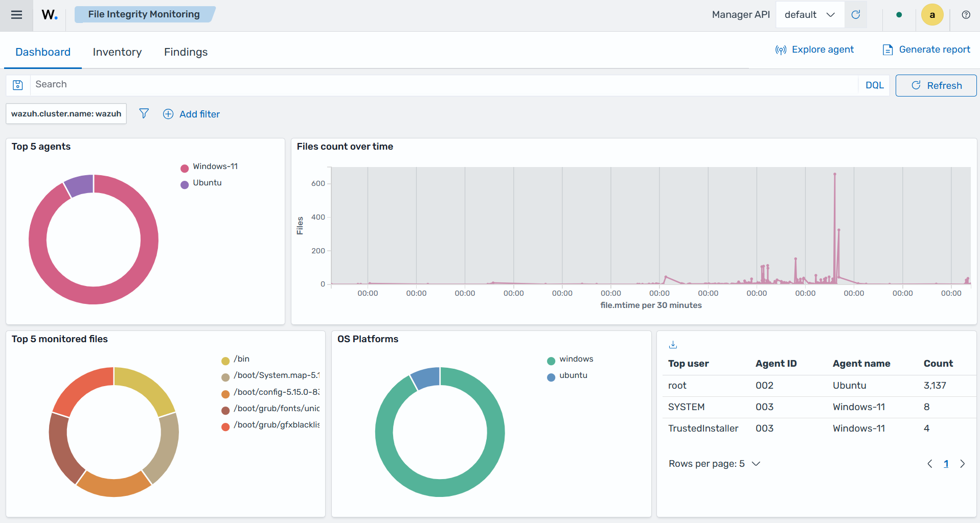Click the green status indicator dot
This screenshot has height=523, width=980.
pyautogui.click(x=899, y=15)
